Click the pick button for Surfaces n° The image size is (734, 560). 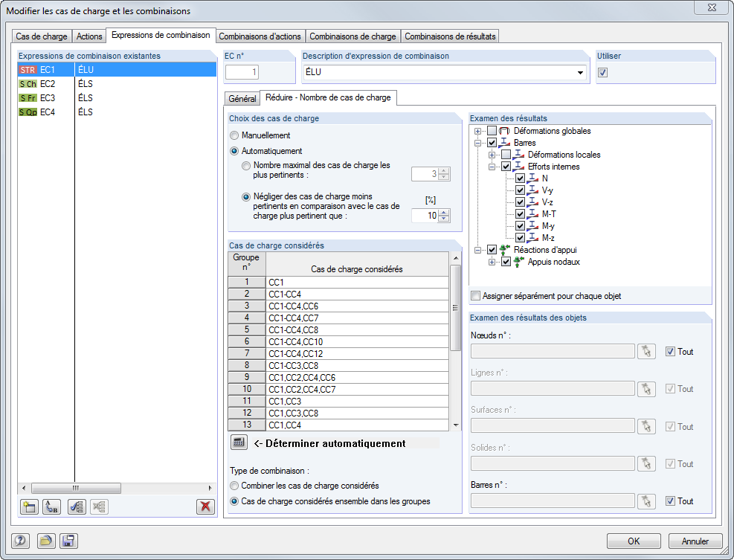pos(646,426)
